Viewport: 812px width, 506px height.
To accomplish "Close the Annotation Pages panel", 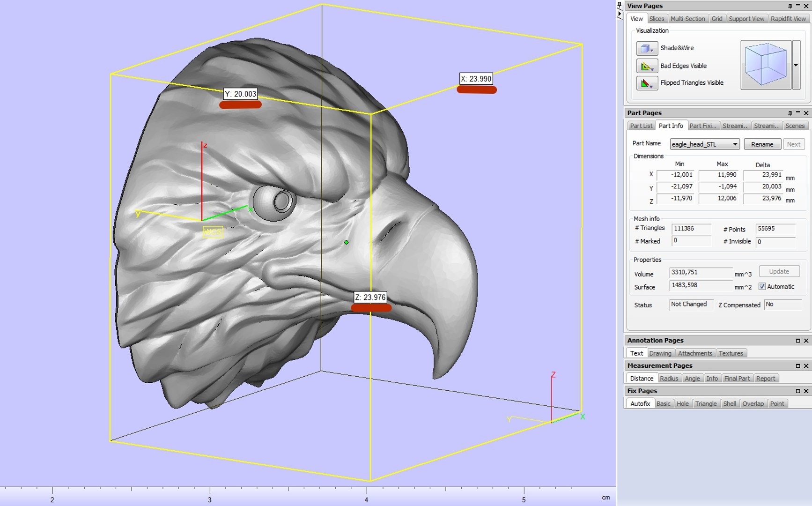I will point(806,341).
